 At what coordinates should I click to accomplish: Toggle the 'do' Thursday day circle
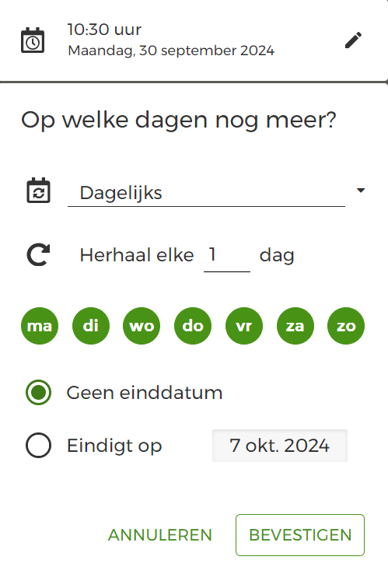pos(193,326)
